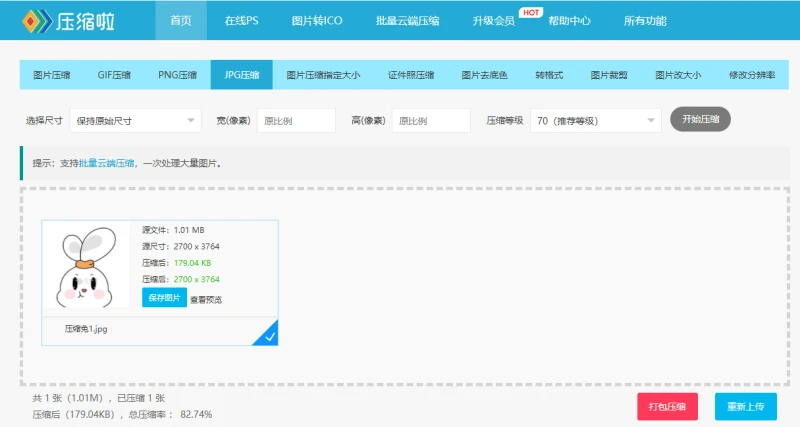This screenshot has width=800, height=427.
Task: Open the 首页 nav item
Action: click(181, 20)
